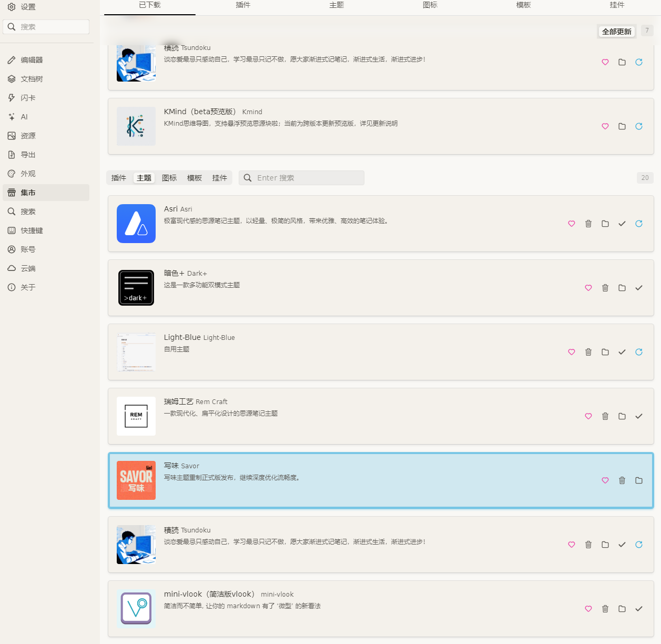Screen dimensions: 661x644
Task: Open folder for Dark+ theme
Action: tap(622, 288)
